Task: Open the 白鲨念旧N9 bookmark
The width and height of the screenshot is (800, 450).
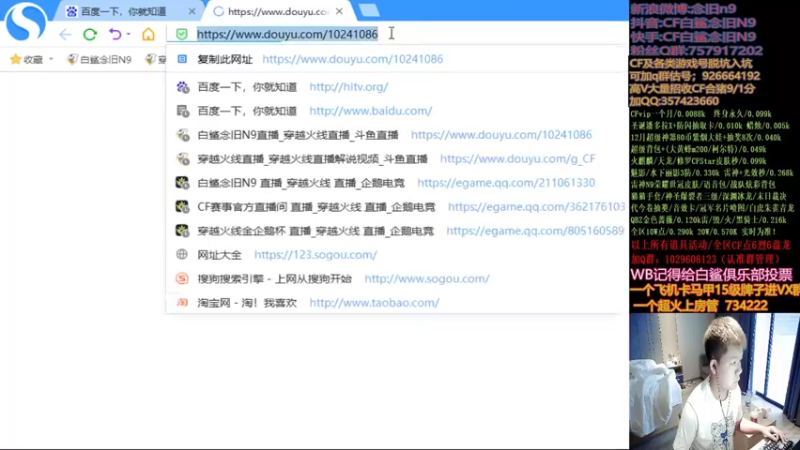Action: pyautogui.click(x=99, y=60)
